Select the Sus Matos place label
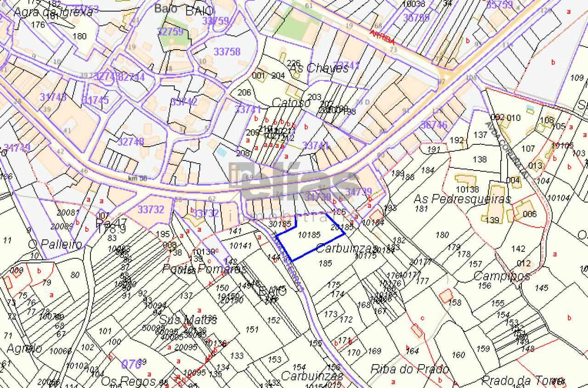 tap(181, 319)
